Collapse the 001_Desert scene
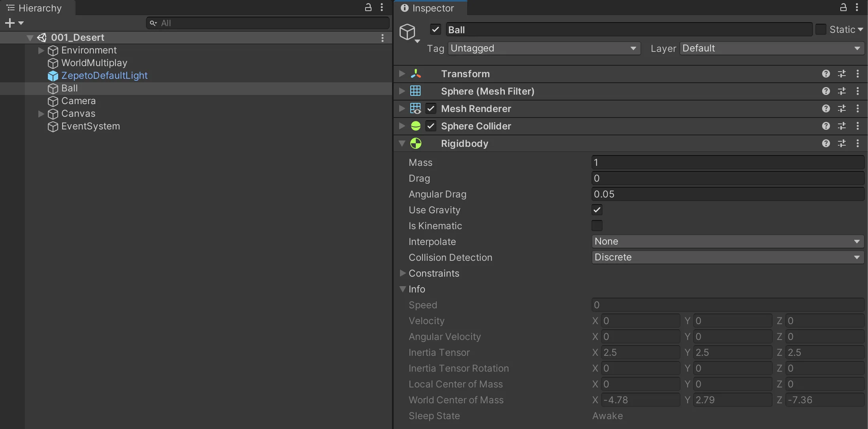The height and width of the screenshot is (429, 868). (30, 38)
